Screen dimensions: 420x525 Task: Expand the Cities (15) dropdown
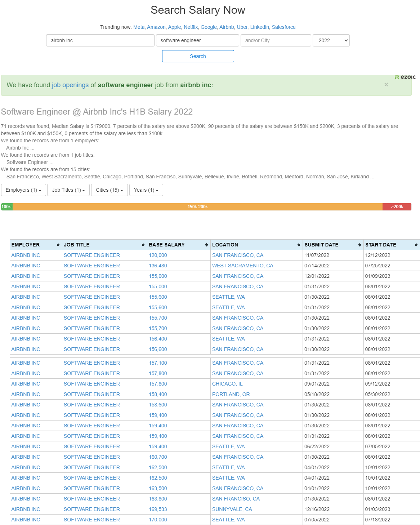coord(110,190)
